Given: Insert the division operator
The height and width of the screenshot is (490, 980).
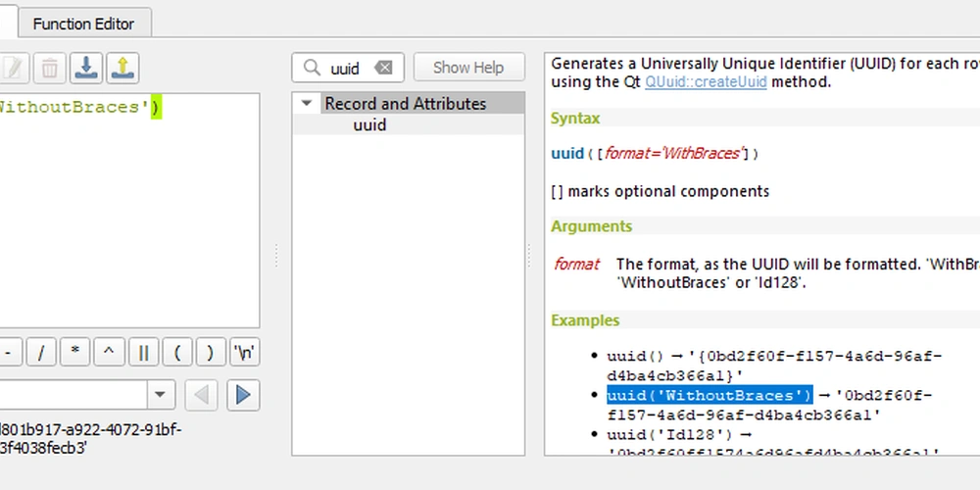Looking at the screenshot, I should 42,352.
